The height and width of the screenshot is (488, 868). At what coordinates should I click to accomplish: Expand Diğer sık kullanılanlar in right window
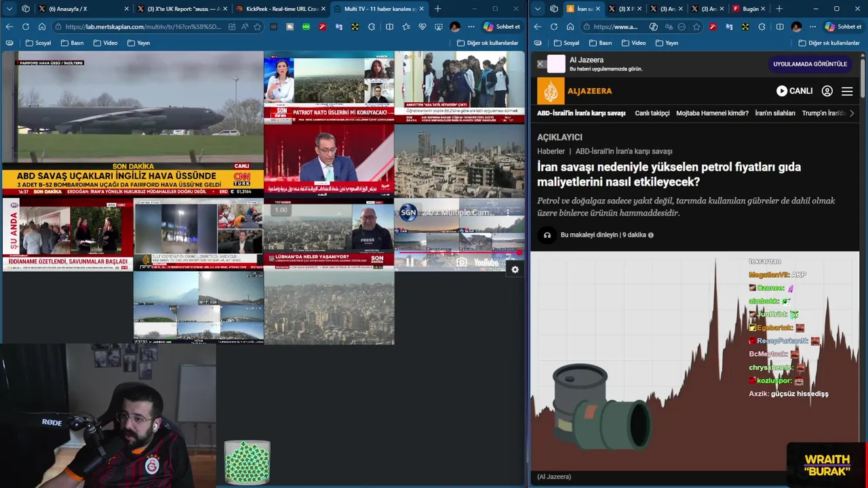pos(829,43)
